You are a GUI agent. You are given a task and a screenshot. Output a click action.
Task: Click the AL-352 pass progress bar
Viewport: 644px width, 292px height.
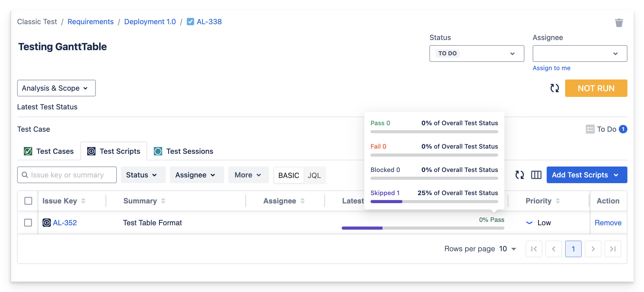coord(423,228)
